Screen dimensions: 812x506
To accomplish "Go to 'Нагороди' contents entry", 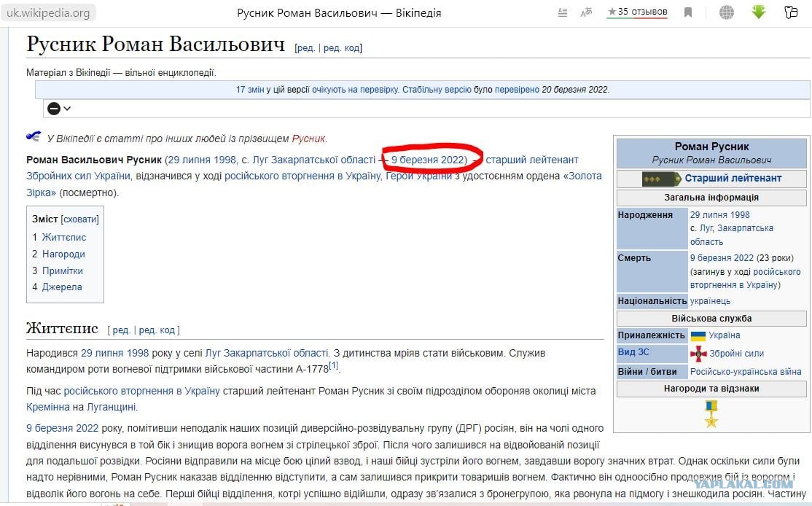I will pos(63,254).
